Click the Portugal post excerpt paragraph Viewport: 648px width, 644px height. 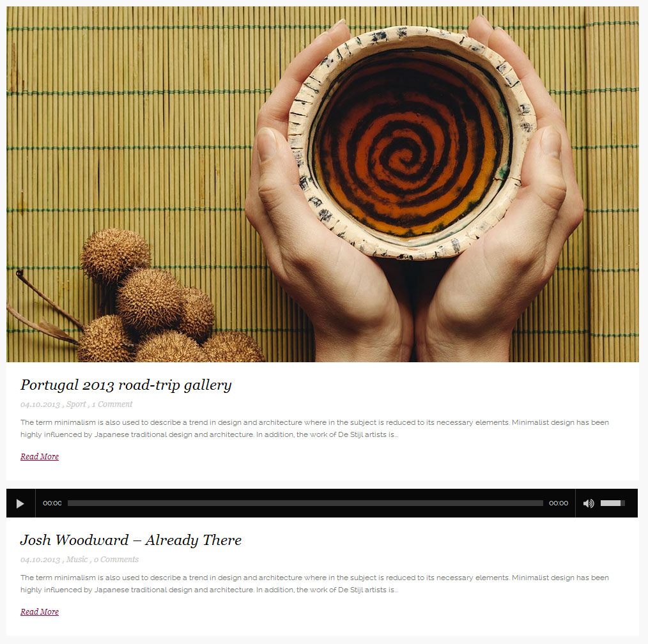coord(314,428)
